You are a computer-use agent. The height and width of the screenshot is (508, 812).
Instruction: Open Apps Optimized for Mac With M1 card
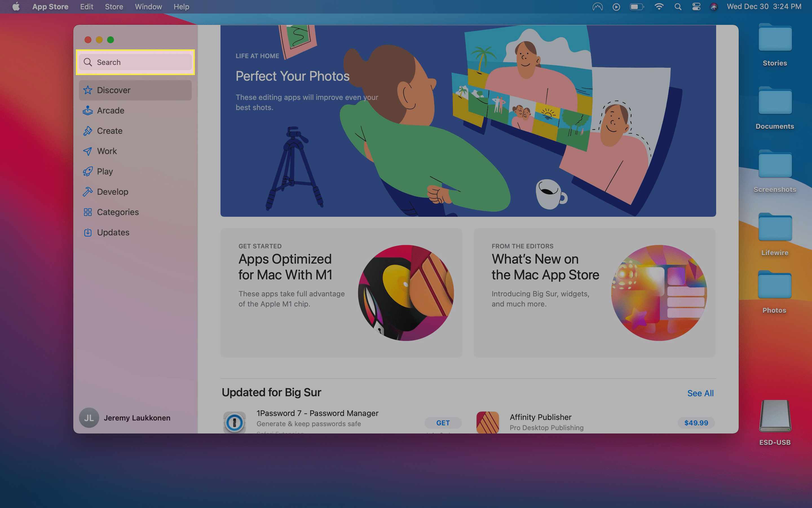pos(341,293)
